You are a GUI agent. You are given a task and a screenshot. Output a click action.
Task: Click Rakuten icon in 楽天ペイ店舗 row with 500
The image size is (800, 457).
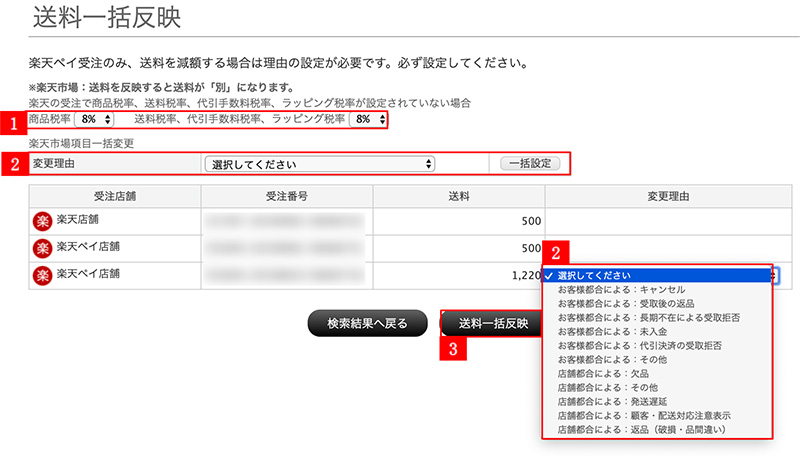tap(42, 247)
